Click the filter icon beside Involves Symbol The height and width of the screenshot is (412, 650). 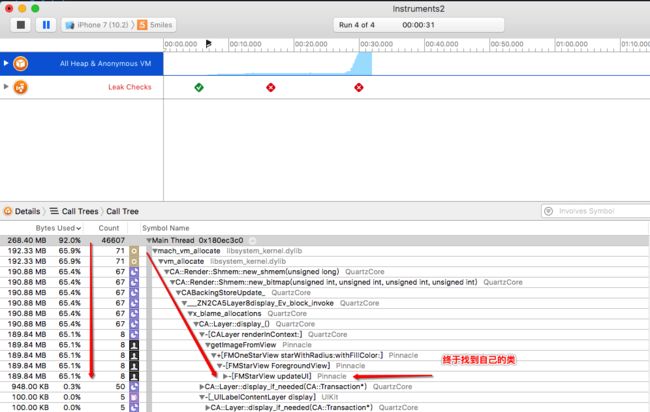pos(548,211)
